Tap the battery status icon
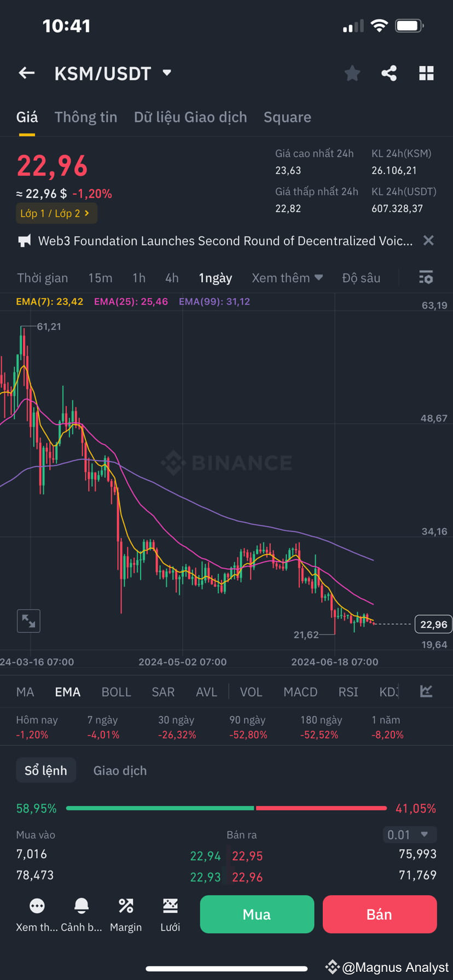This screenshot has width=453, height=980. [x=409, y=25]
